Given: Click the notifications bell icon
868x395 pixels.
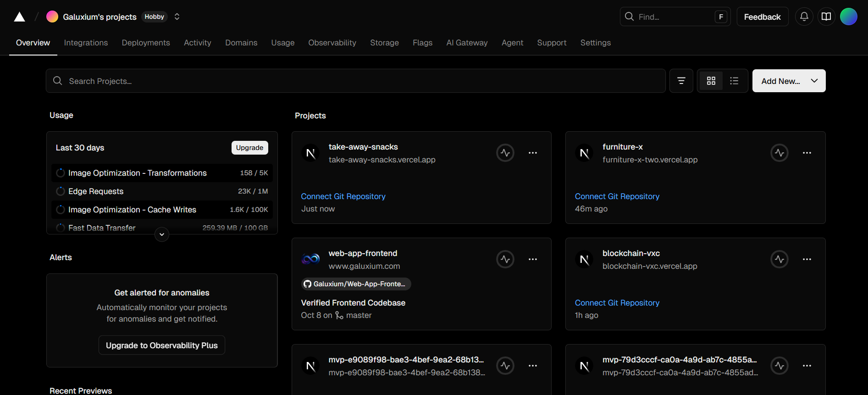Looking at the screenshot, I should click(x=804, y=17).
